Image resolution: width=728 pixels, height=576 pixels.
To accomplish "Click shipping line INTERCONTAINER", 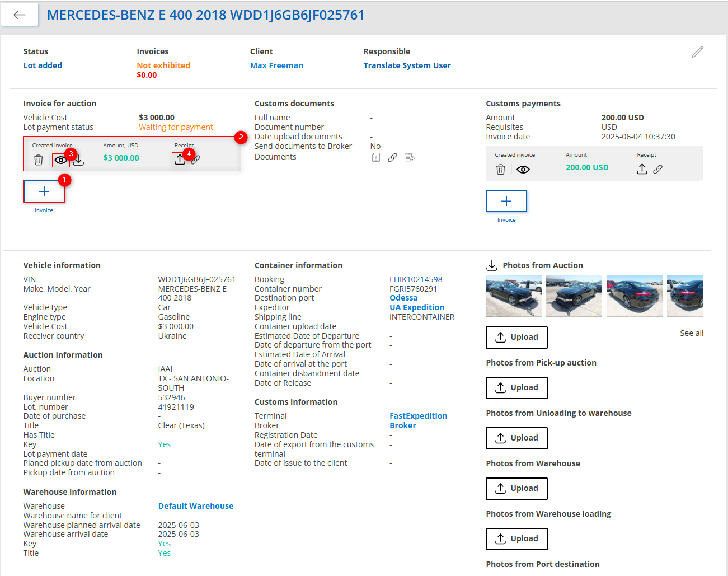I will 422,317.
